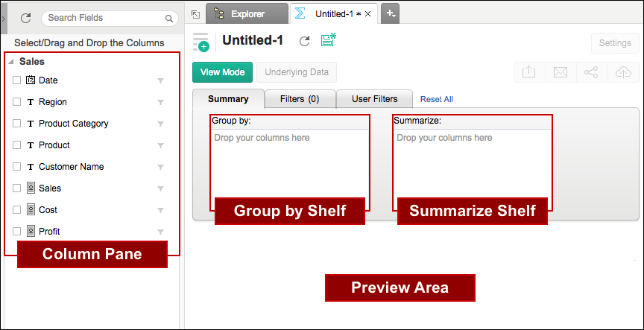Click the filter funnel for Profit

[160, 232]
